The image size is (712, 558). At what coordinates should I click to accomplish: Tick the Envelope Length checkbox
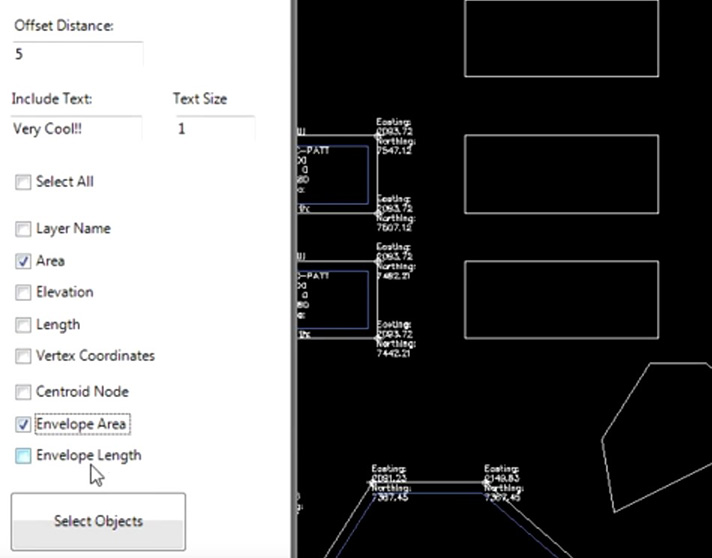tap(23, 456)
